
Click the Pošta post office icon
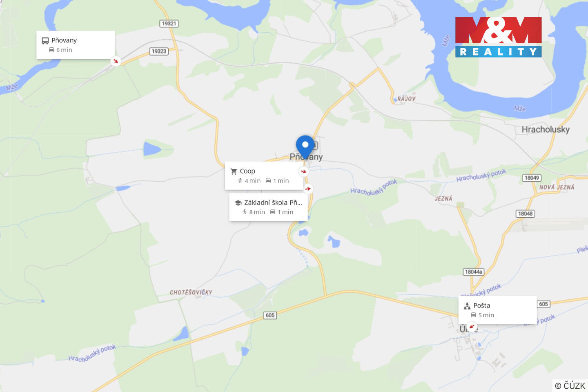pyautogui.click(x=467, y=306)
